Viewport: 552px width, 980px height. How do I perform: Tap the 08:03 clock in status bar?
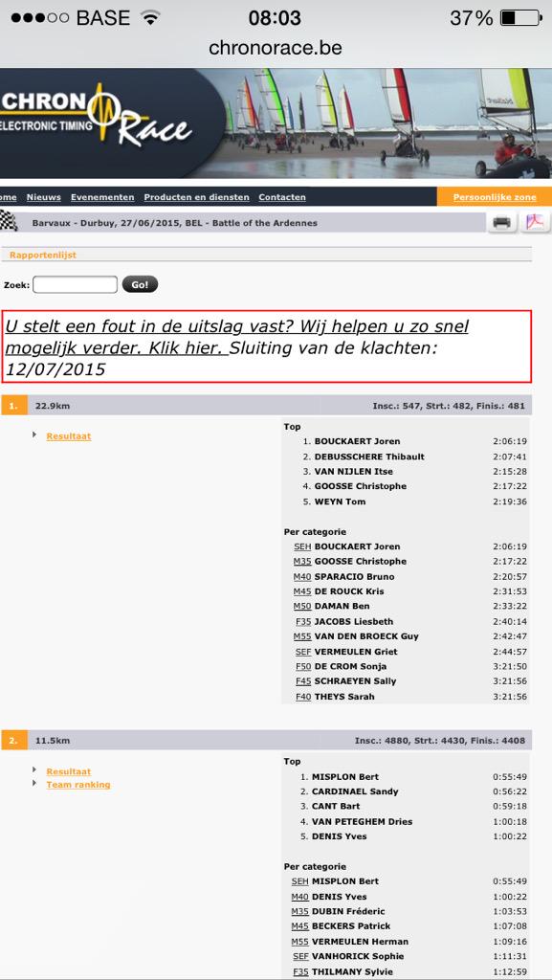[275, 17]
